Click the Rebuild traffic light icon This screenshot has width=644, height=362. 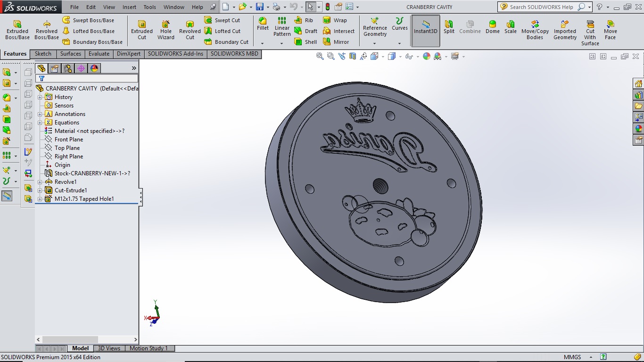click(x=327, y=7)
